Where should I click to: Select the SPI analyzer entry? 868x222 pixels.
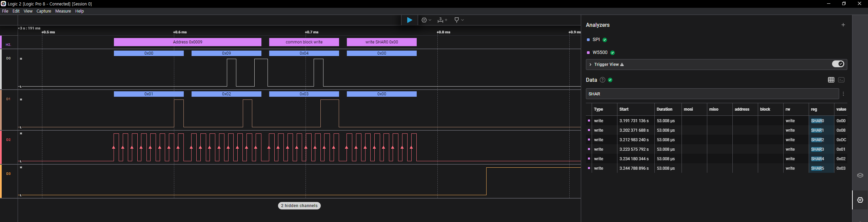pos(596,40)
